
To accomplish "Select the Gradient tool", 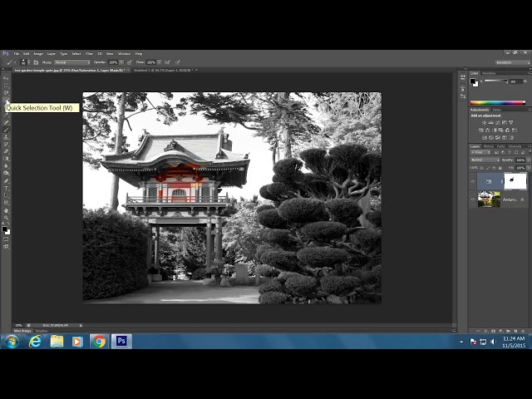I will click(6, 159).
